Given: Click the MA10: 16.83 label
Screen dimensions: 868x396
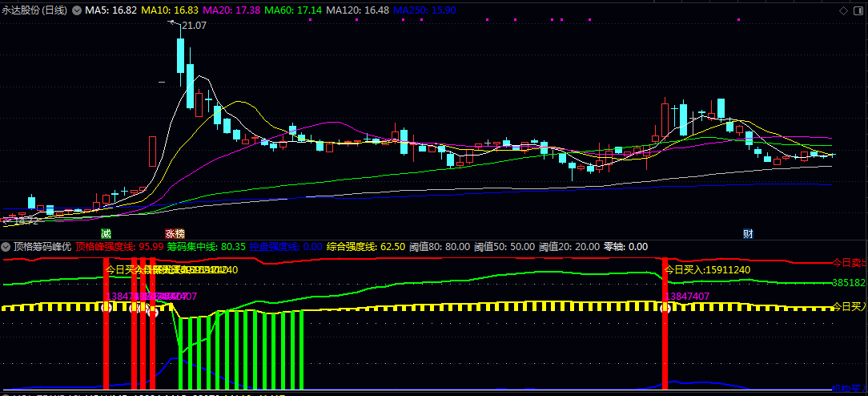Looking at the screenshot, I should tap(169, 10).
